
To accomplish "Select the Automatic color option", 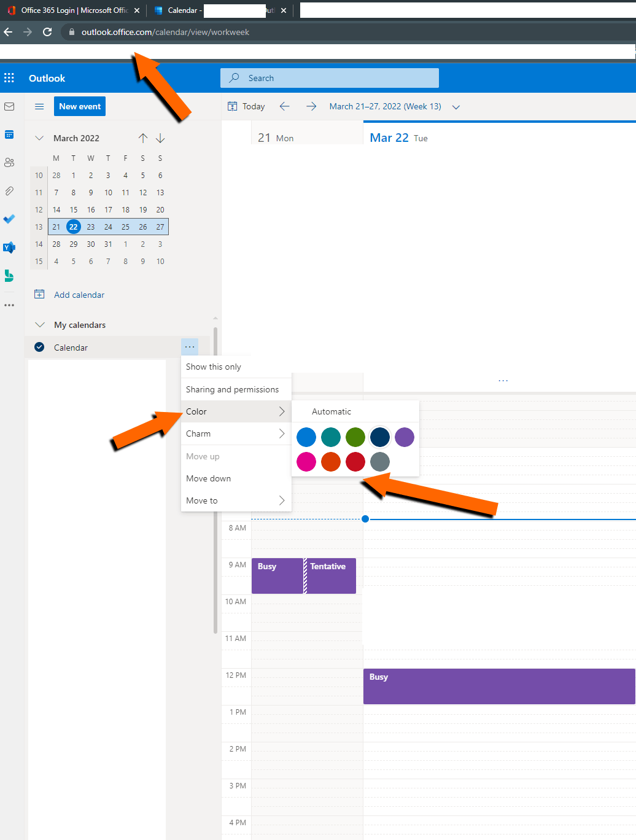I will coord(355,411).
